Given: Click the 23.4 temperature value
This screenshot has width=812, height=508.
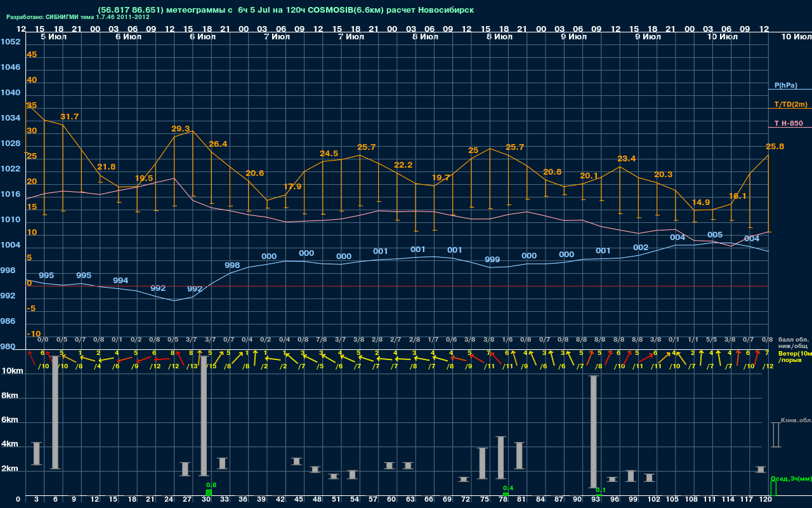Looking at the screenshot, I should (627, 159).
